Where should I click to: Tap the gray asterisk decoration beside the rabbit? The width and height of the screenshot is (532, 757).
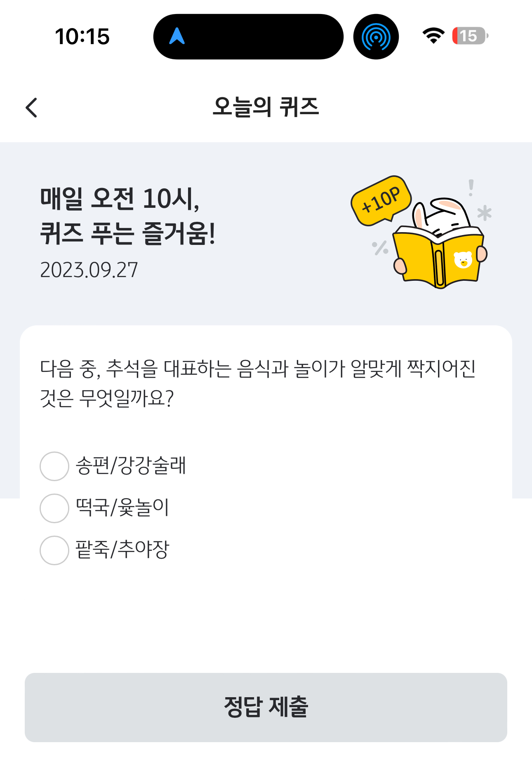(484, 213)
